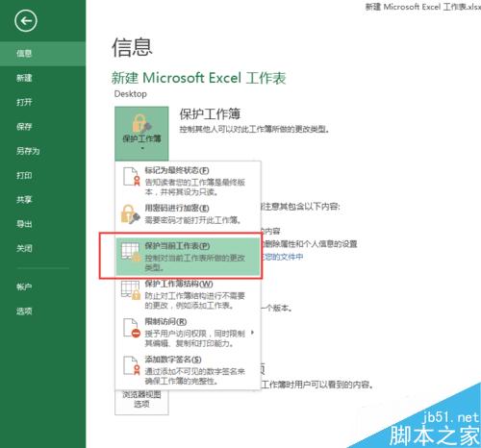This screenshot has width=481, height=448.
Task: Click the lock-and-key icon on 保护工作簿 button
Action: click(141, 123)
